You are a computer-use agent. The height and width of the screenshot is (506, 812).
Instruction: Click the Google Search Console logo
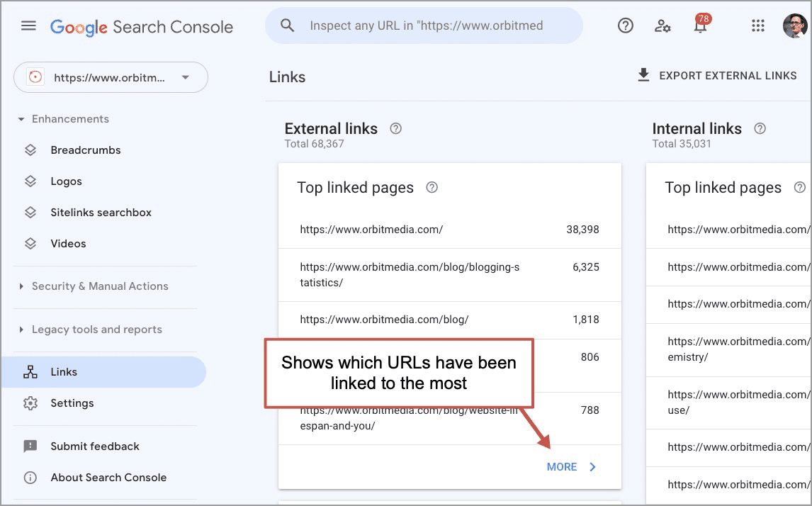142,27
